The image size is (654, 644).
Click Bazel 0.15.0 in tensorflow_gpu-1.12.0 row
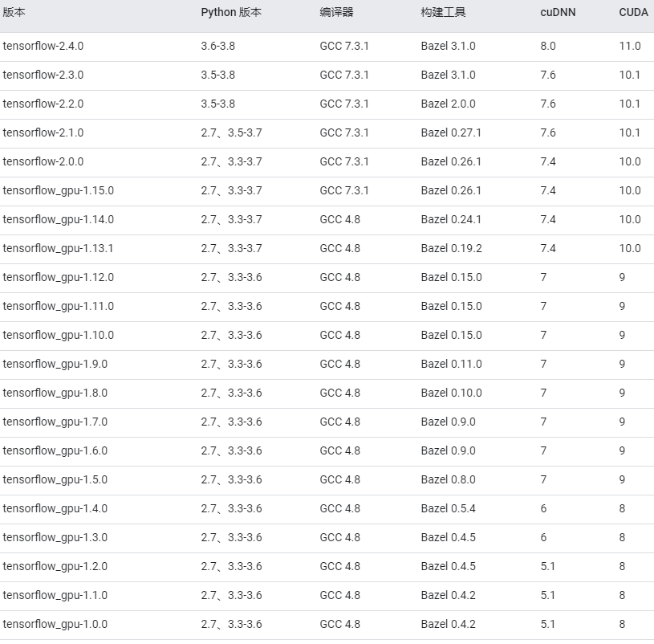451,277
